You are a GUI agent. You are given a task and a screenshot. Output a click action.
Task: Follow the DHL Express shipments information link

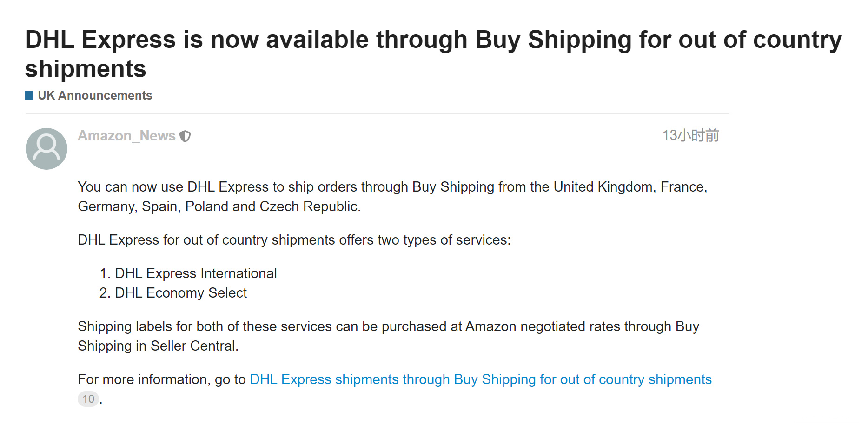(480, 379)
